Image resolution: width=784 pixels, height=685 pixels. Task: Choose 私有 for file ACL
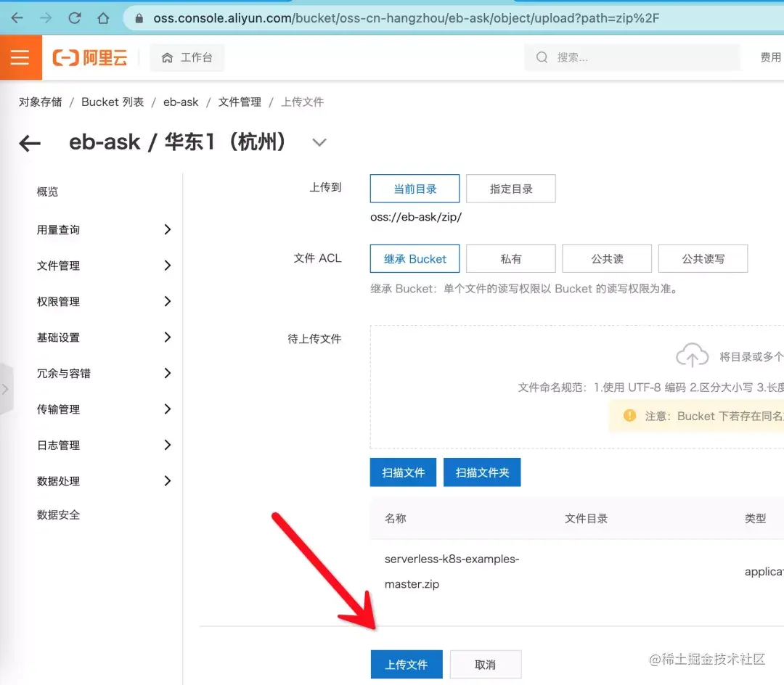point(510,259)
